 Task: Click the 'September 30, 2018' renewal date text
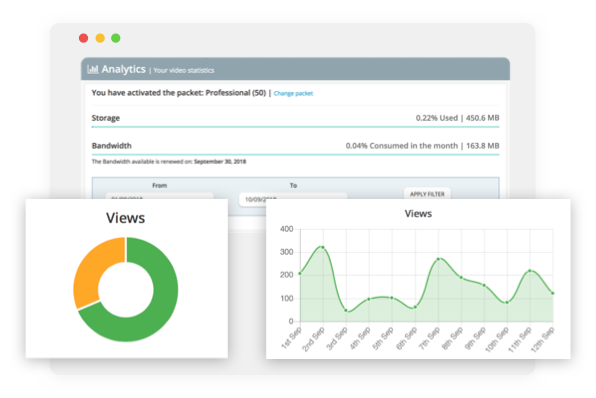tap(220, 162)
